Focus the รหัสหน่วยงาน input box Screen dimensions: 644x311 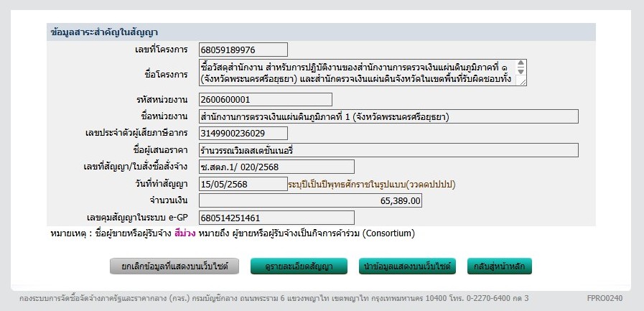pyautogui.click(x=265, y=99)
